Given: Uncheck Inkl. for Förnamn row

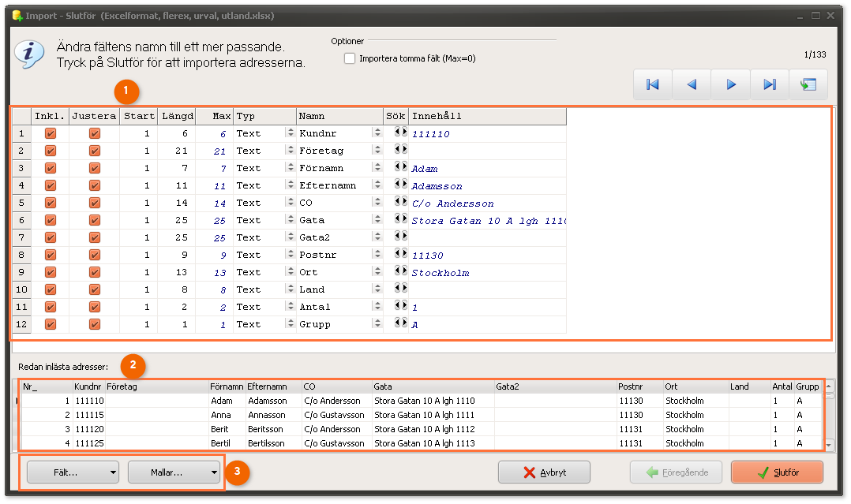Looking at the screenshot, I should pos(51,168).
